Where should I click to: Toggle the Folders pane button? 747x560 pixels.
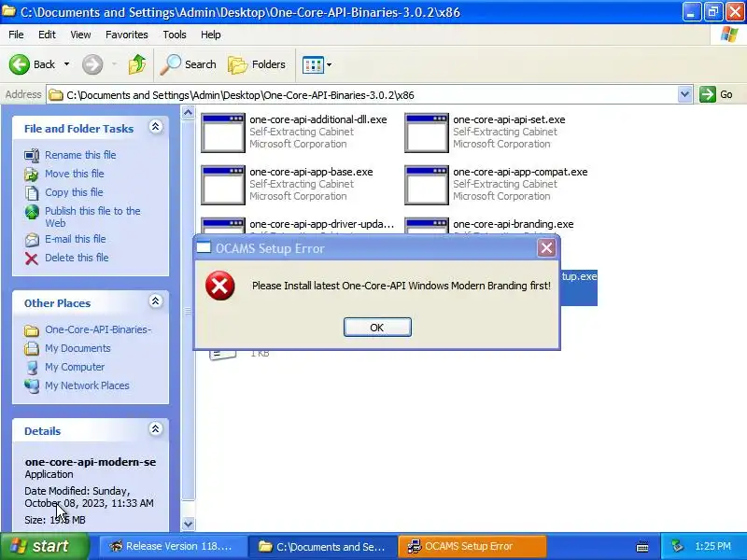tap(257, 64)
